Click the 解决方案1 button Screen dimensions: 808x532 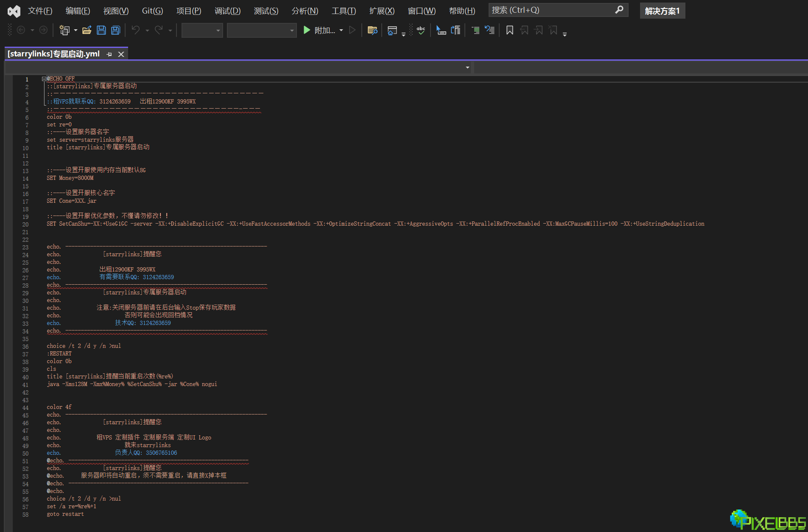click(662, 11)
